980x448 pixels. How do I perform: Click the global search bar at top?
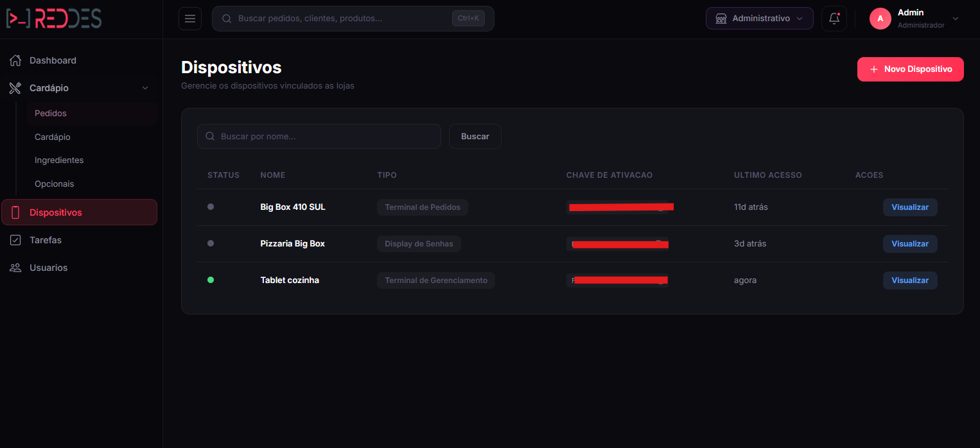point(340,19)
